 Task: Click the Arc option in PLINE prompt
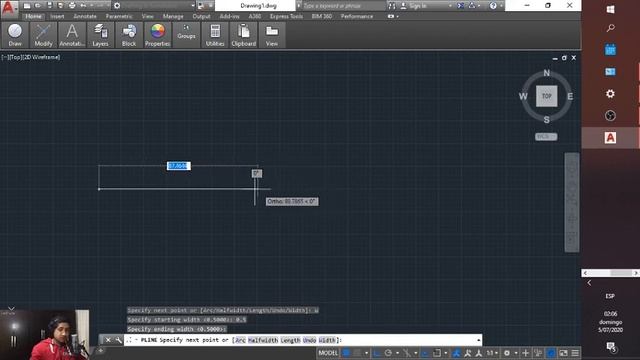coord(240,340)
